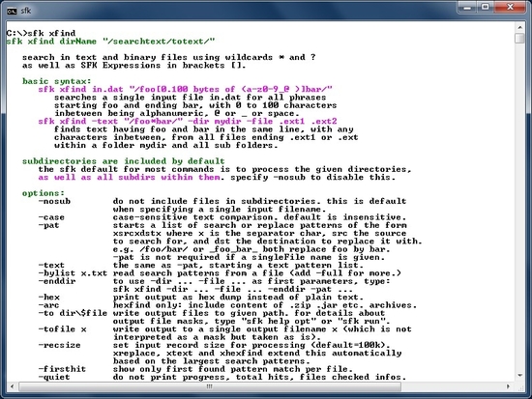This screenshot has width=532, height=399.
Task: Click the "-firsthit" option text
Action: point(63,369)
